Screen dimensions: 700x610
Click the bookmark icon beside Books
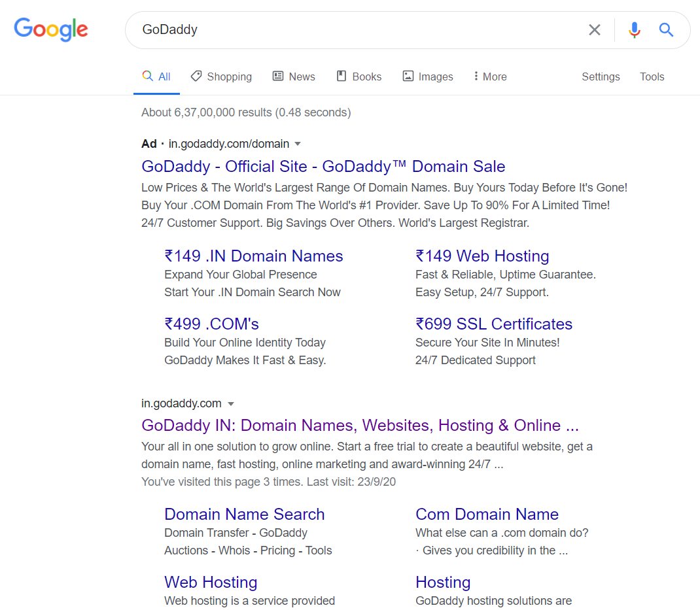click(341, 76)
